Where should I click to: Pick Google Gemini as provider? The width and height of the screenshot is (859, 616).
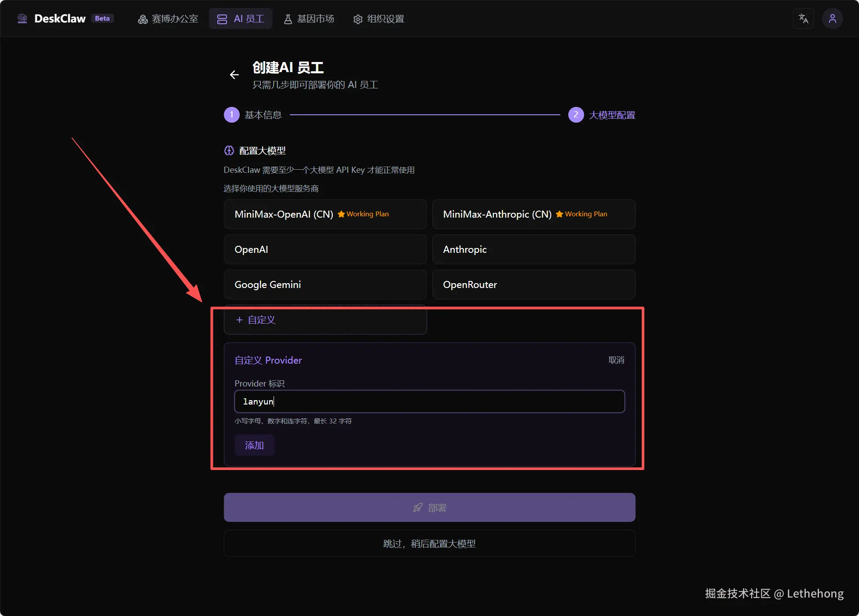coord(325,284)
